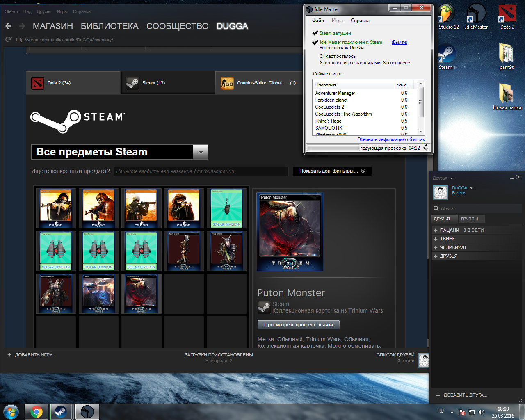Open the Steam shortcut on the desktop

pos(446,57)
